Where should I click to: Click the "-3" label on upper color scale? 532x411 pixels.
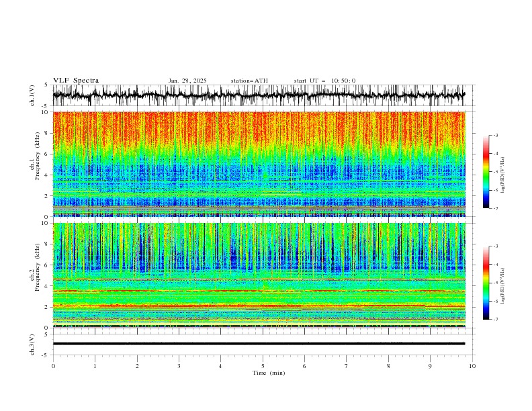click(496, 135)
